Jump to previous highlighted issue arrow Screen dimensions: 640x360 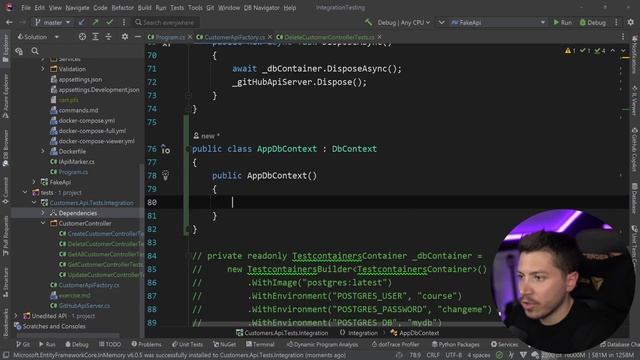[613, 51]
